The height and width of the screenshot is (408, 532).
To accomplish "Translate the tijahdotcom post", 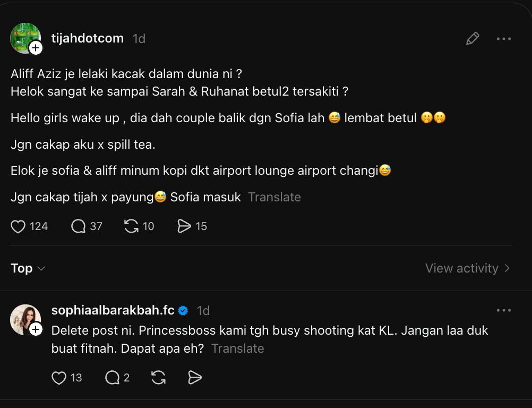I will pyautogui.click(x=274, y=197).
